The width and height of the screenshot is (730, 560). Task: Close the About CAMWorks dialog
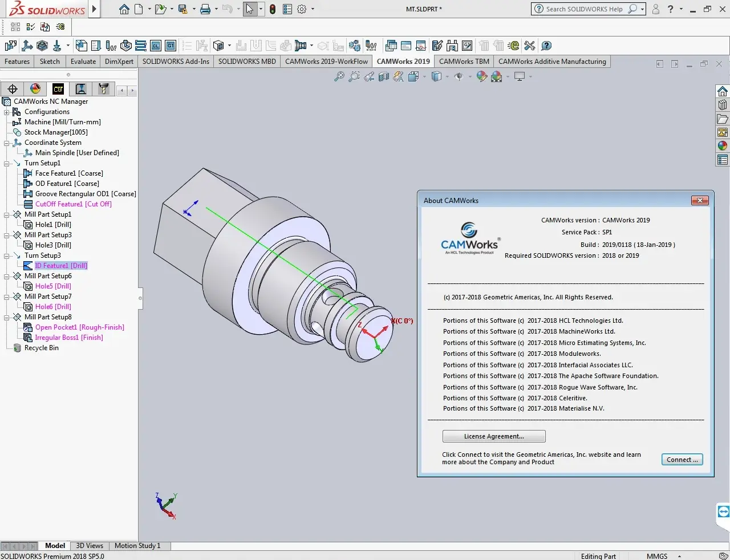coord(700,200)
